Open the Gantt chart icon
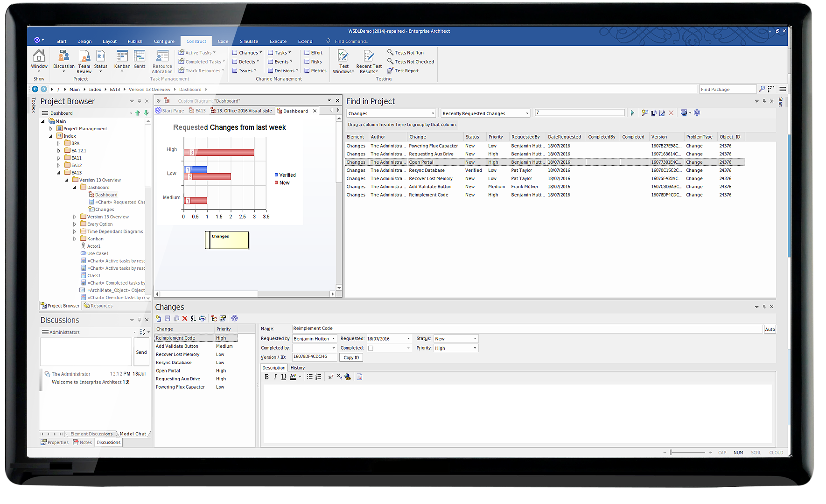826x504 pixels. click(x=140, y=59)
